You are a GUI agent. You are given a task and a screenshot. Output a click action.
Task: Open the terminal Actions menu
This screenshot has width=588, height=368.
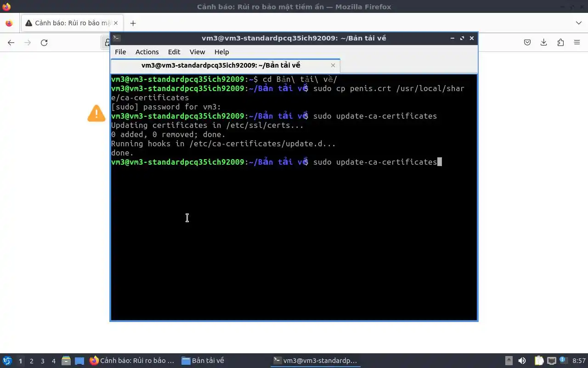click(147, 52)
